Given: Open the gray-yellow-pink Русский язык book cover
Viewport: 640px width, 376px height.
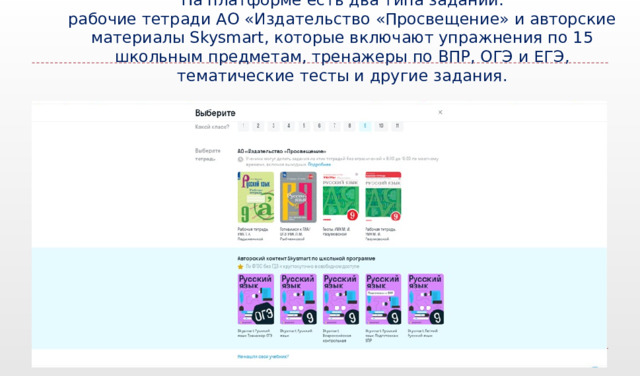Looking at the screenshot, I should tap(298, 197).
